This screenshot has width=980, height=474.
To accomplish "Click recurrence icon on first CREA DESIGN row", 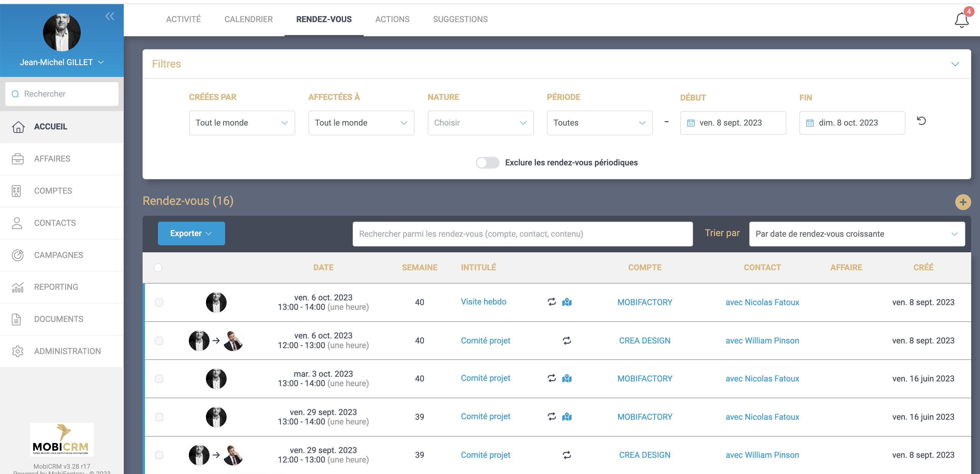I will [x=567, y=340].
